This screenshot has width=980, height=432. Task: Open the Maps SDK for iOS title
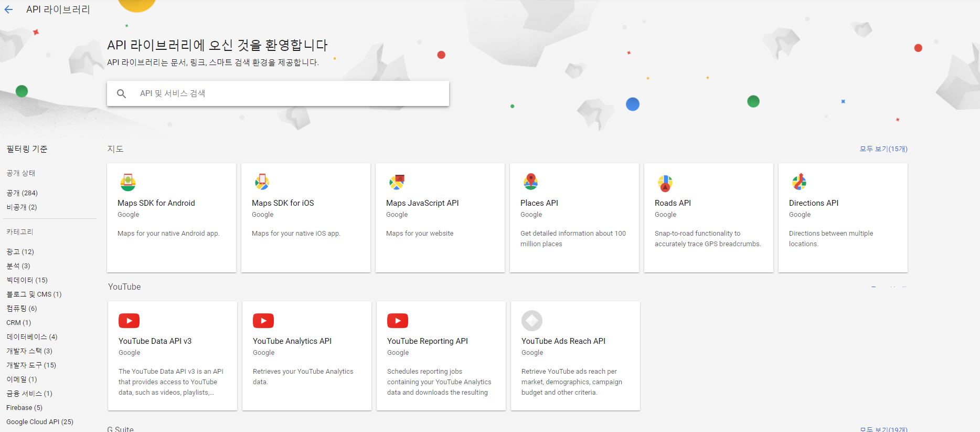(x=283, y=203)
